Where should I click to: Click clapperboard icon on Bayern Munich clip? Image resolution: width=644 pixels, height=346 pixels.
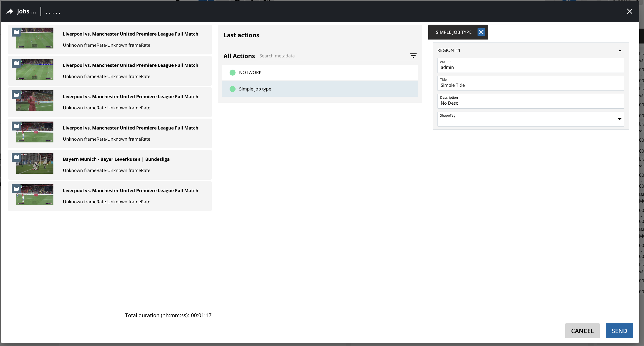16,157
